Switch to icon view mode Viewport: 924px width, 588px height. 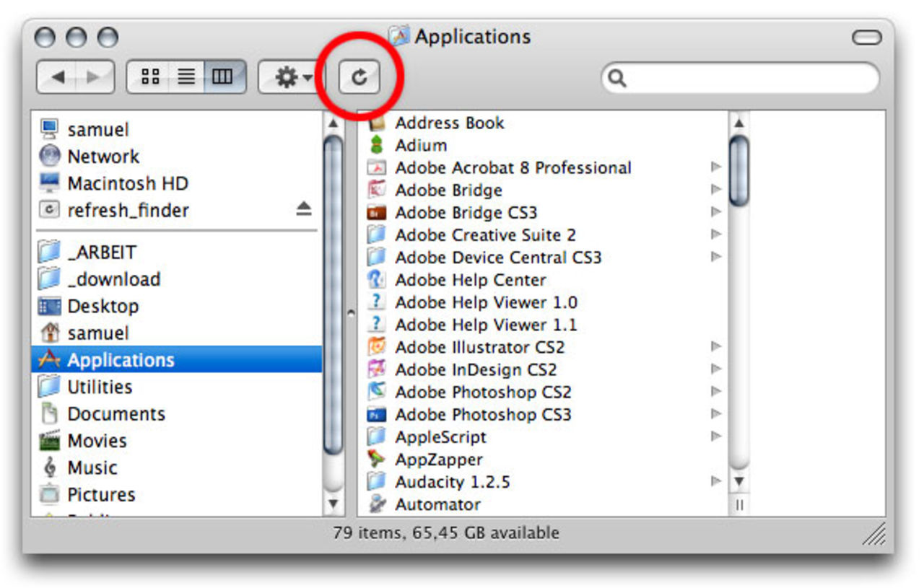click(x=150, y=77)
